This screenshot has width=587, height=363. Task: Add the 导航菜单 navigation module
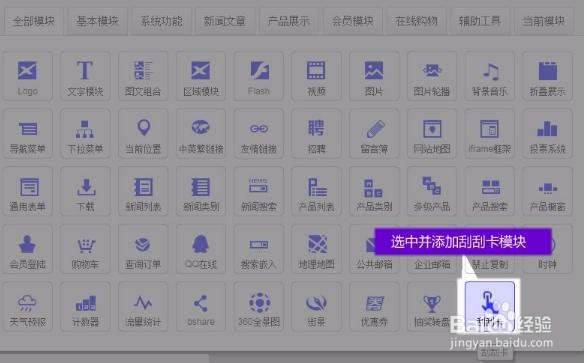tap(28, 134)
